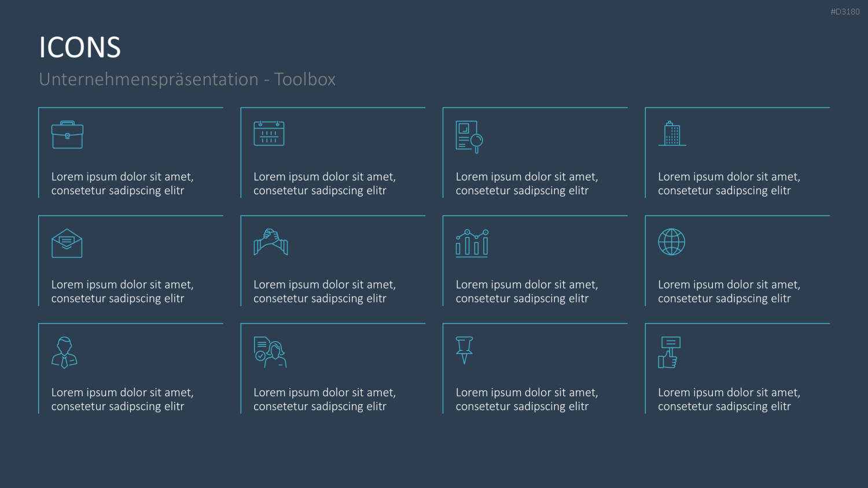Screen dimensions: 868x488
Task: Select the office building icon
Action: (672, 134)
